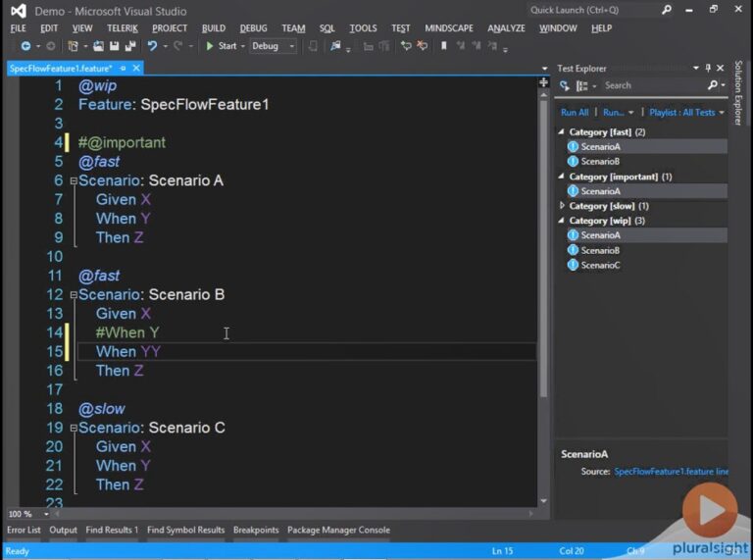Toggle the Scenario B fold marker
753x560 pixels.
74,295
